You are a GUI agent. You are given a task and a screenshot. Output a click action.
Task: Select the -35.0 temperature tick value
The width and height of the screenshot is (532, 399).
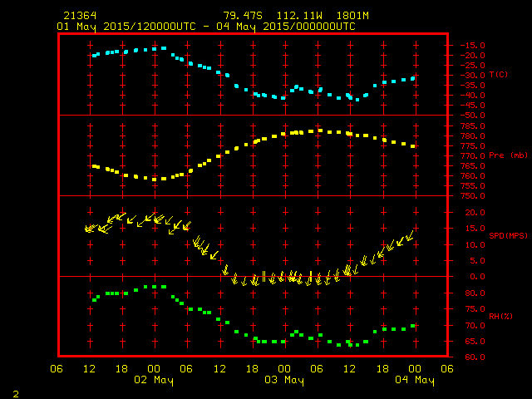[473, 86]
